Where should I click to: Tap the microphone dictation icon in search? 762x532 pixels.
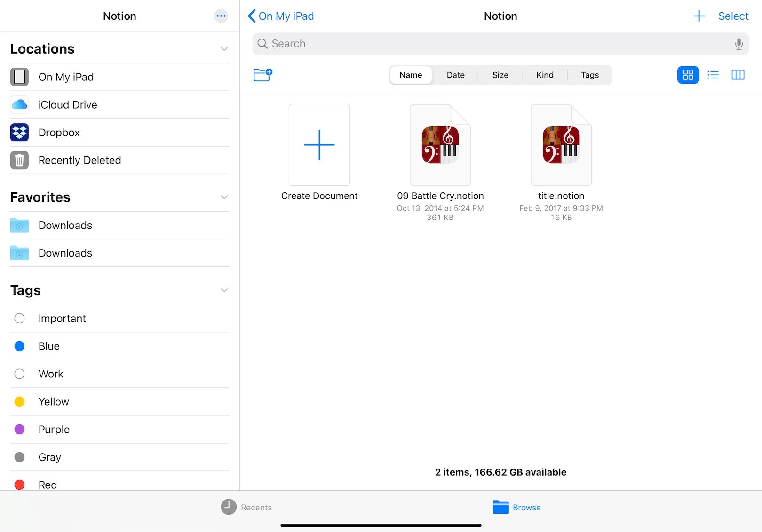click(x=739, y=44)
